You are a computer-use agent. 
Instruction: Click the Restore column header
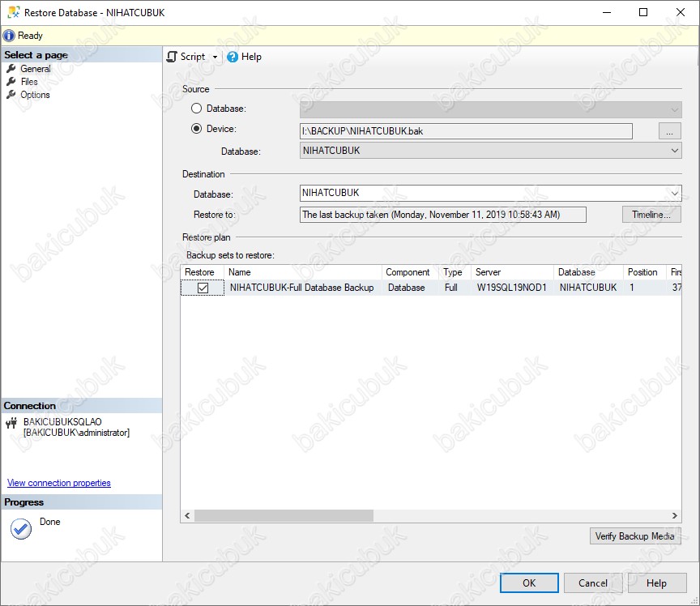point(203,272)
